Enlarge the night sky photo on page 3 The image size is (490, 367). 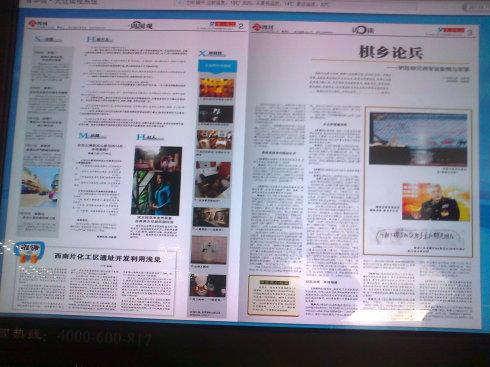point(418,139)
